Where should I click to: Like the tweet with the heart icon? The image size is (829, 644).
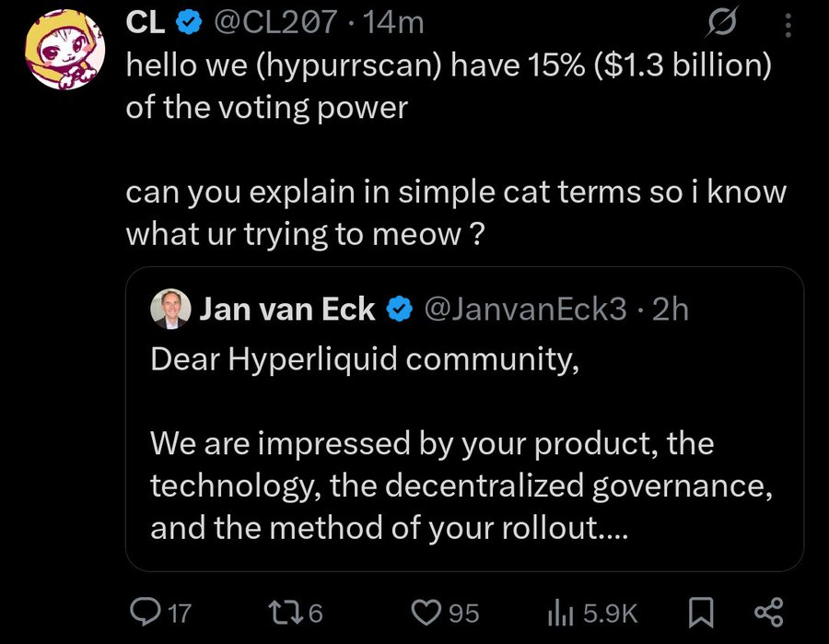tap(426, 611)
